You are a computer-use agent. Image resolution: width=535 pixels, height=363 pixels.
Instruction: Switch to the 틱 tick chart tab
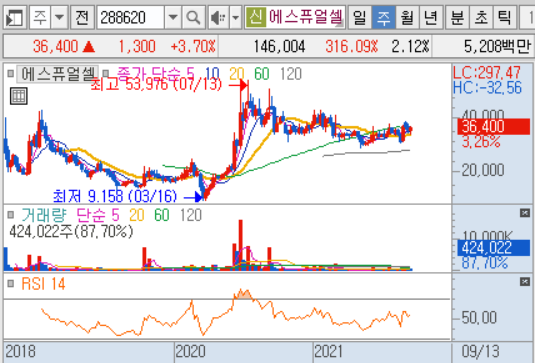pyautogui.click(x=505, y=17)
